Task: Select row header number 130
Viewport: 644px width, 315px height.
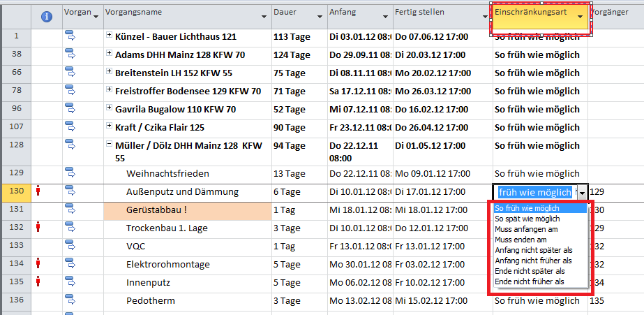Action: 17,191
